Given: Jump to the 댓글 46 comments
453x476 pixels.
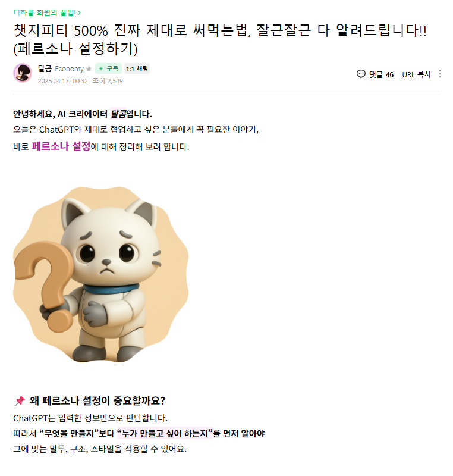Looking at the screenshot, I should tap(375, 74).
